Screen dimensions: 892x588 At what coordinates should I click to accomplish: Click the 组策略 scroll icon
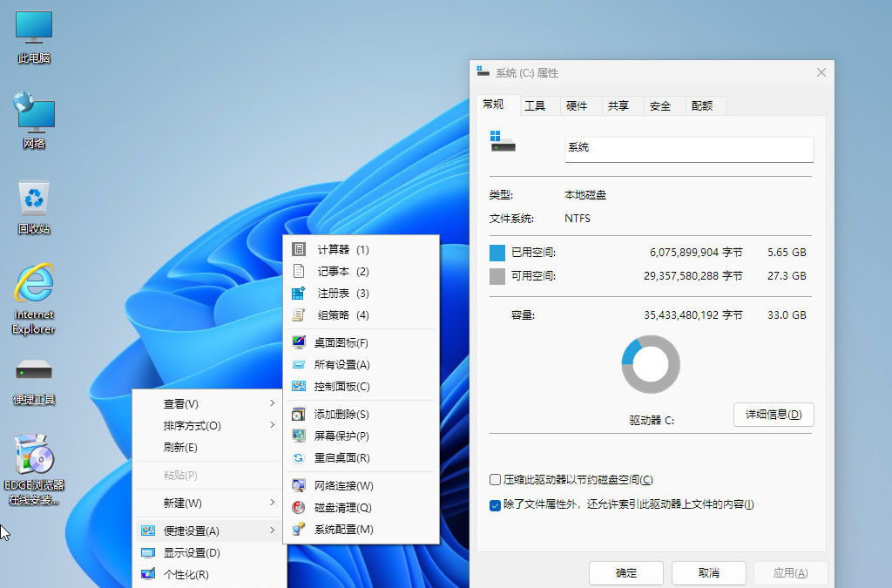point(299,315)
